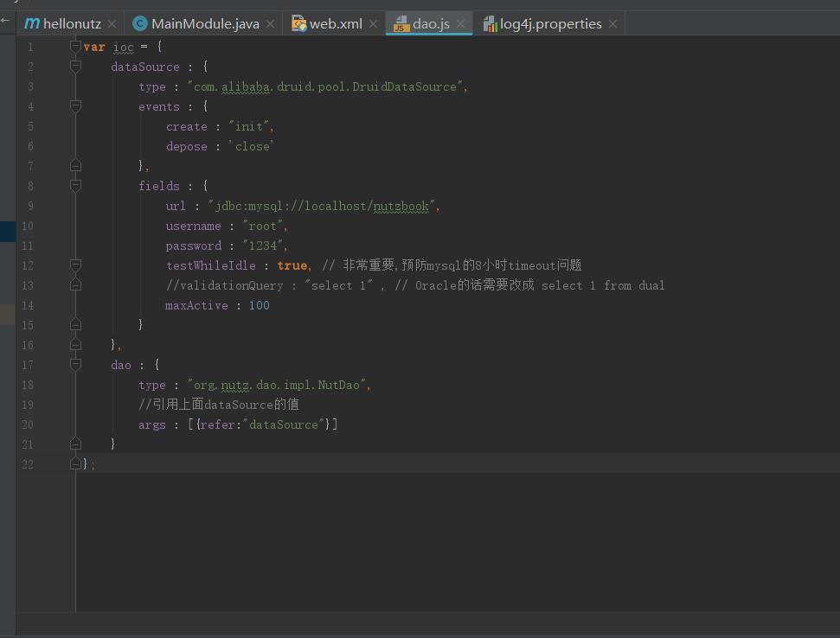Click the validationQuery comment line
Image resolution: width=840 pixels, height=638 pixels.
pyautogui.click(x=415, y=285)
